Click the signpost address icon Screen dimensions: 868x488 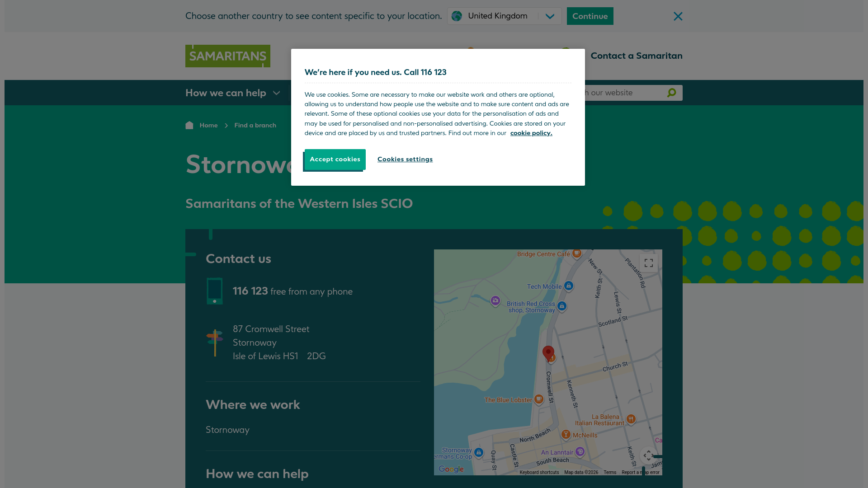tap(215, 343)
